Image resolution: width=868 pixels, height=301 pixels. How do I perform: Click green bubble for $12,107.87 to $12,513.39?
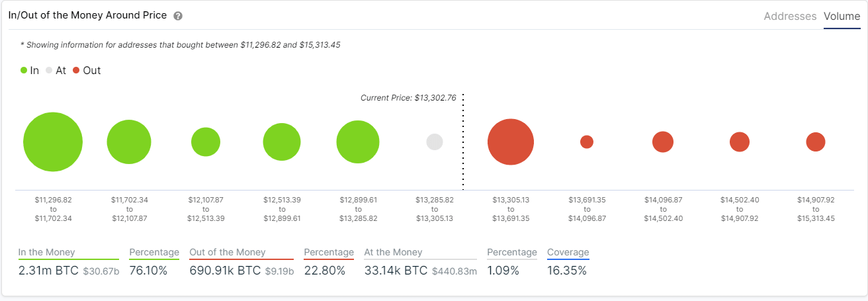206,142
